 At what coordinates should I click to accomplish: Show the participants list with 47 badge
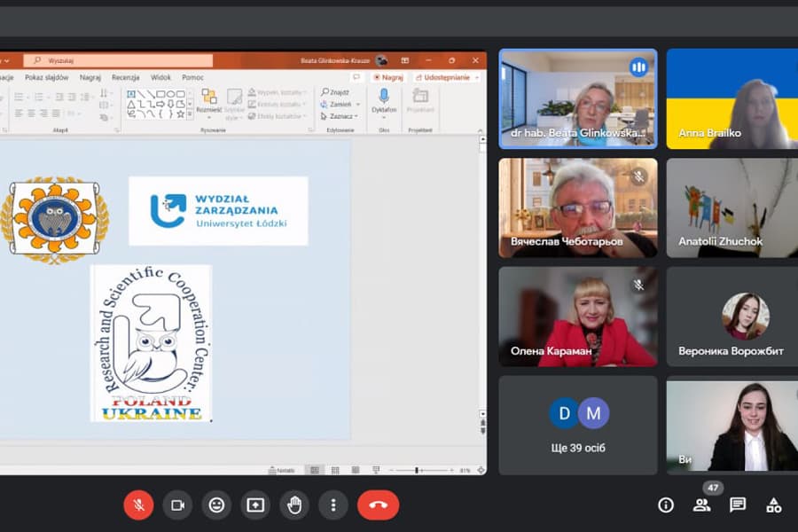(701, 505)
